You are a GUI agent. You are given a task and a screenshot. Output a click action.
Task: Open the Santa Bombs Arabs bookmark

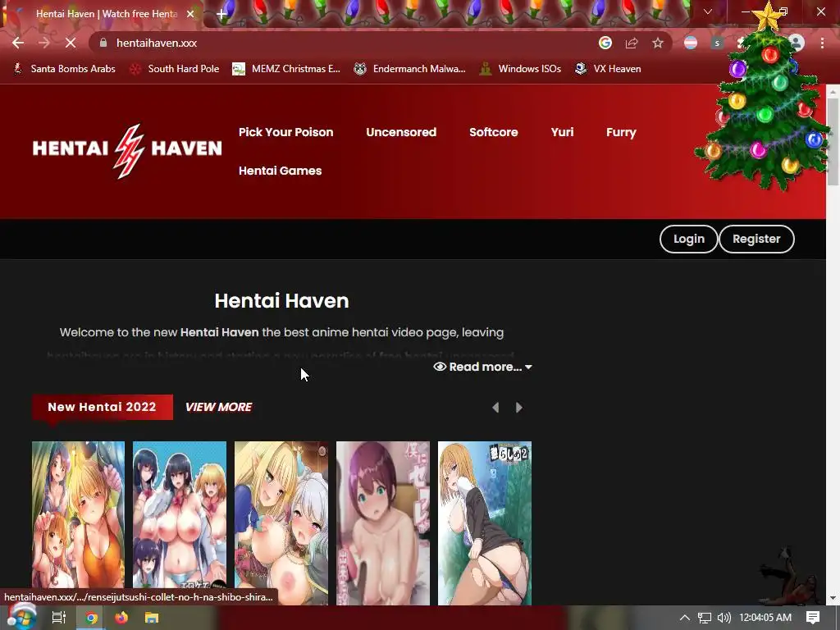click(65, 69)
